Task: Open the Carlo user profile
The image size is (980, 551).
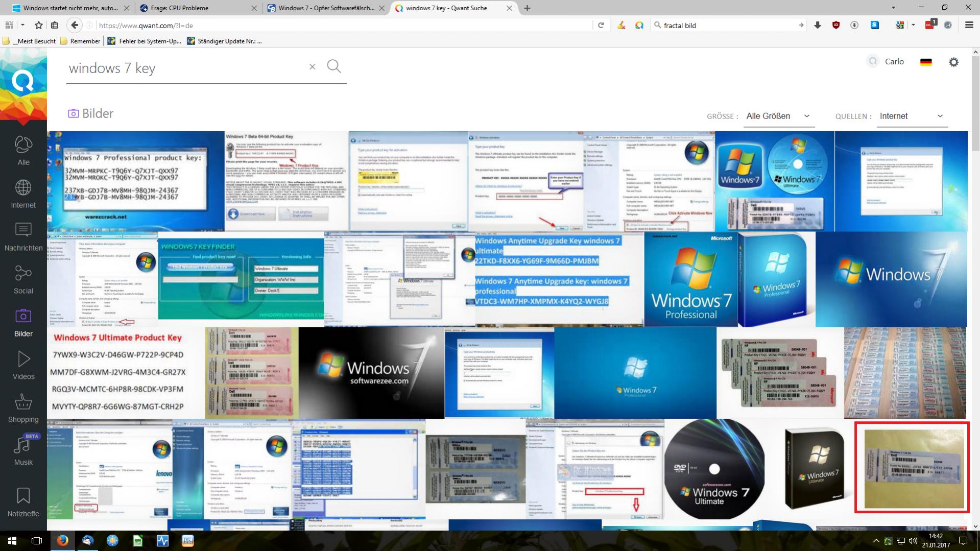Action: (886, 61)
